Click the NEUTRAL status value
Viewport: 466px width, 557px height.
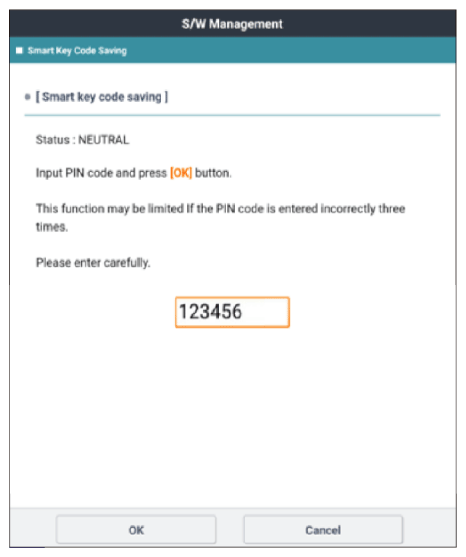(x=104, y=140)
